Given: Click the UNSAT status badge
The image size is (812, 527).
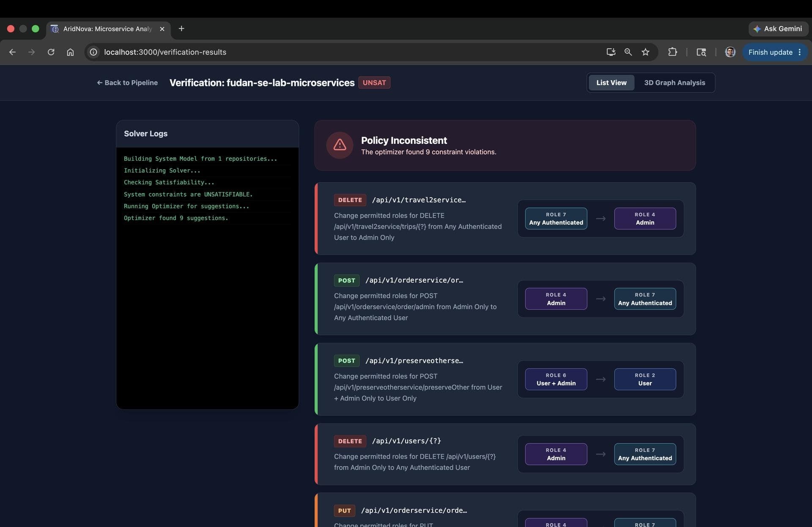Looking at the screenshot, I should (374, 82).
